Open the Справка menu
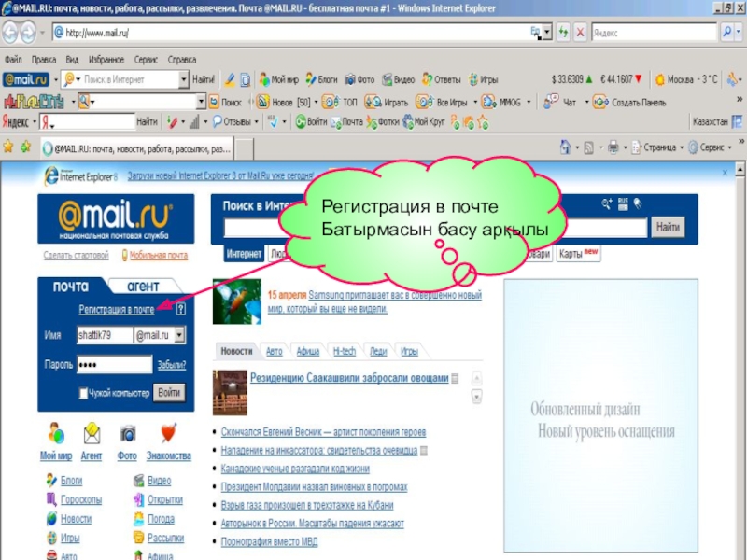 [182, 60]
